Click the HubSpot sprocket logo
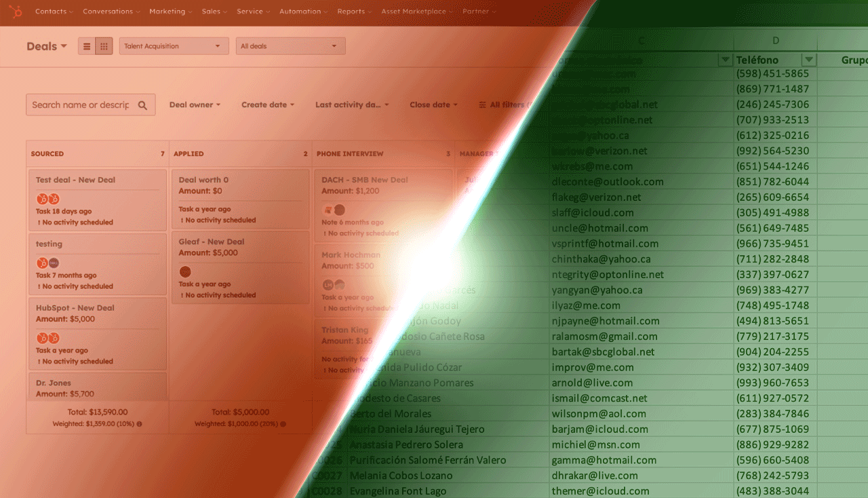868x498 pixels. (15, 12)
